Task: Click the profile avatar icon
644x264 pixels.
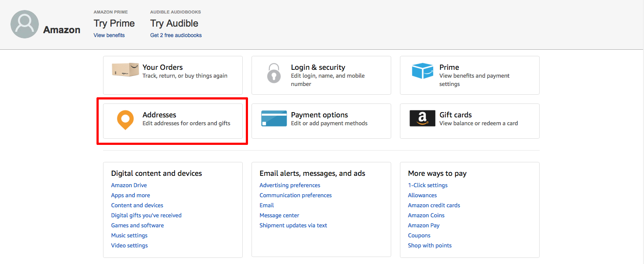Action: pos(24,24)
